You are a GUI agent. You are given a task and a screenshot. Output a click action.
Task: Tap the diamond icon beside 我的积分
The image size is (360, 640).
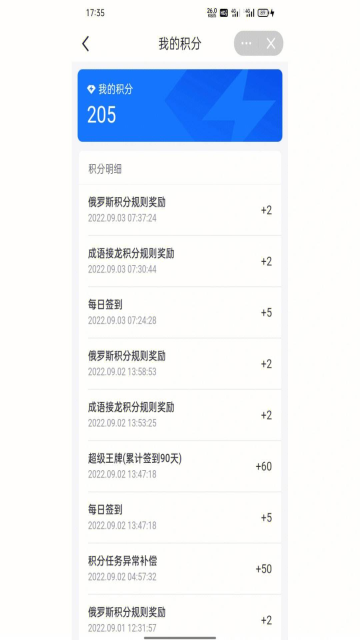(91, 89)
